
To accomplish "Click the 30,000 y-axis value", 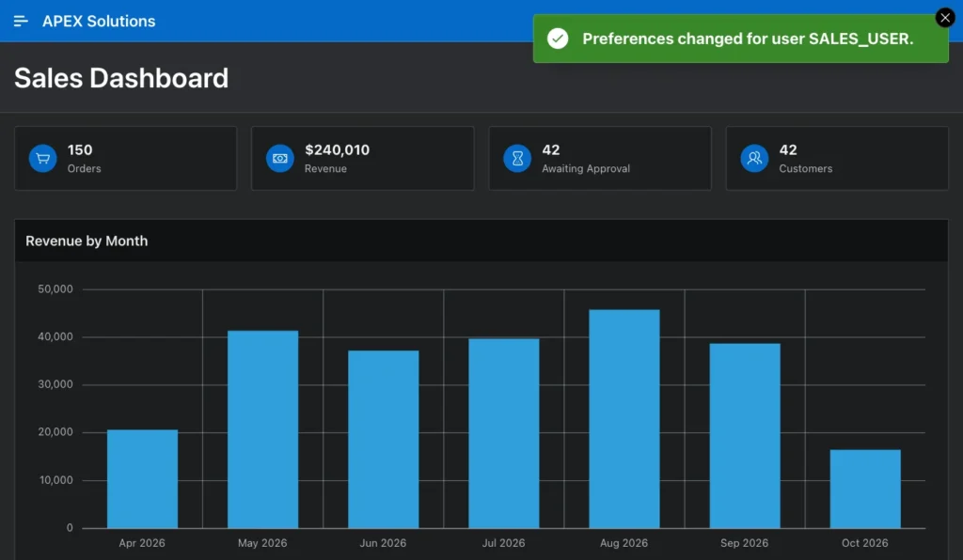I will [x=55, y=384].
